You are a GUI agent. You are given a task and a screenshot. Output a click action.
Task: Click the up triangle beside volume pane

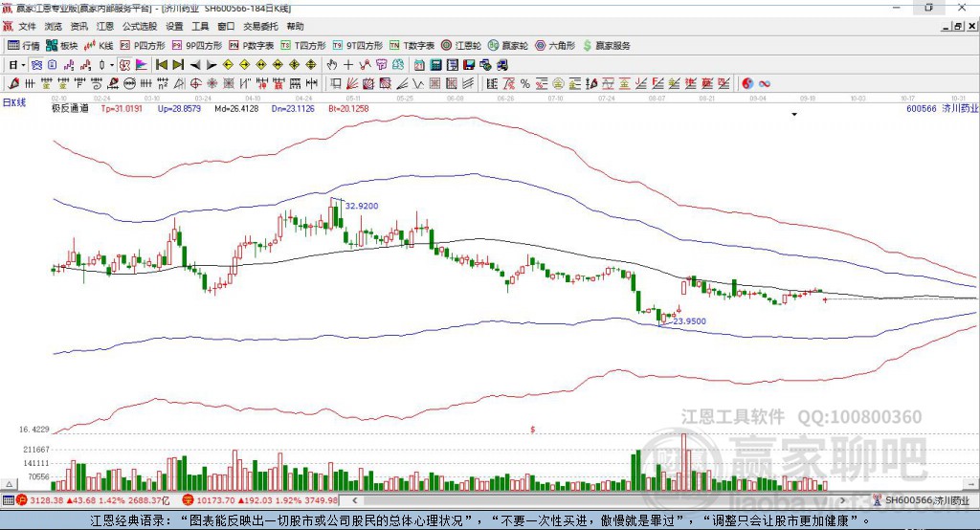(x=10, y=484)
